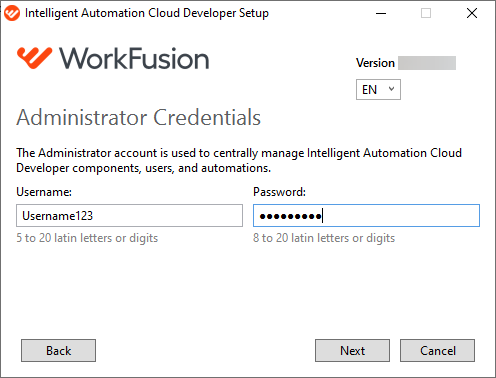Image resolution: width=496 pixels, height=378 pixels.
Task: Focus the Username input field
Action: [x=129, y=216]
